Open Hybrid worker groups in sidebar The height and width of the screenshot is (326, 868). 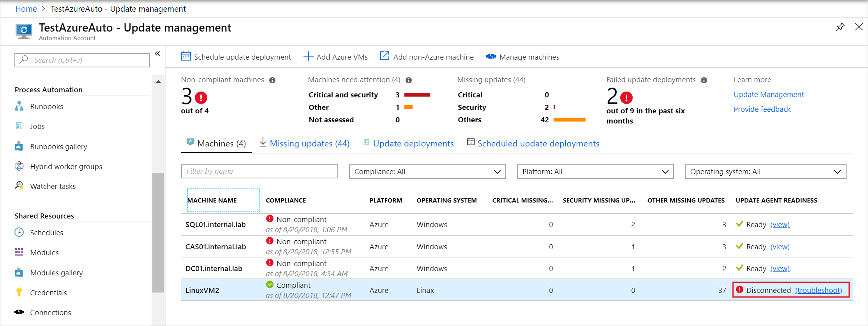click(66, 166)
